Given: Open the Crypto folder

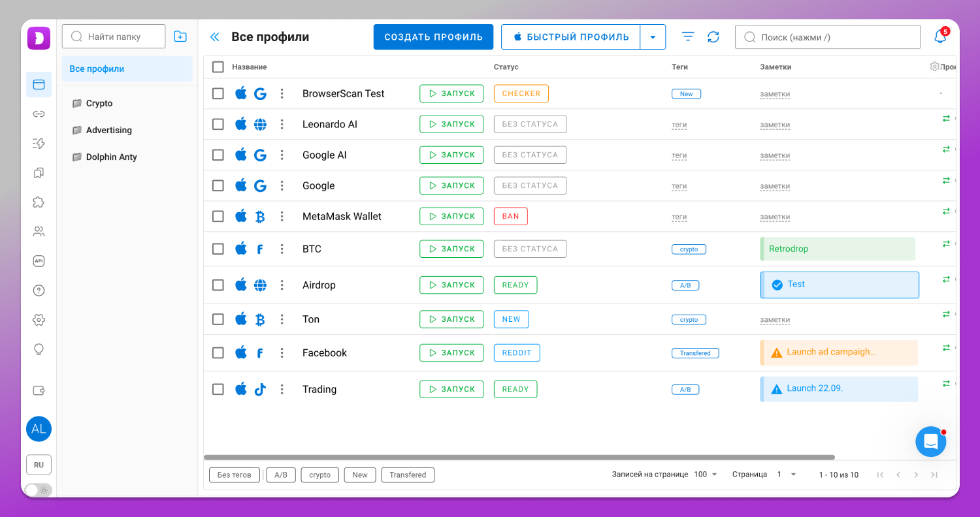Looking at the screenshot, I should [x=99, y=103].
